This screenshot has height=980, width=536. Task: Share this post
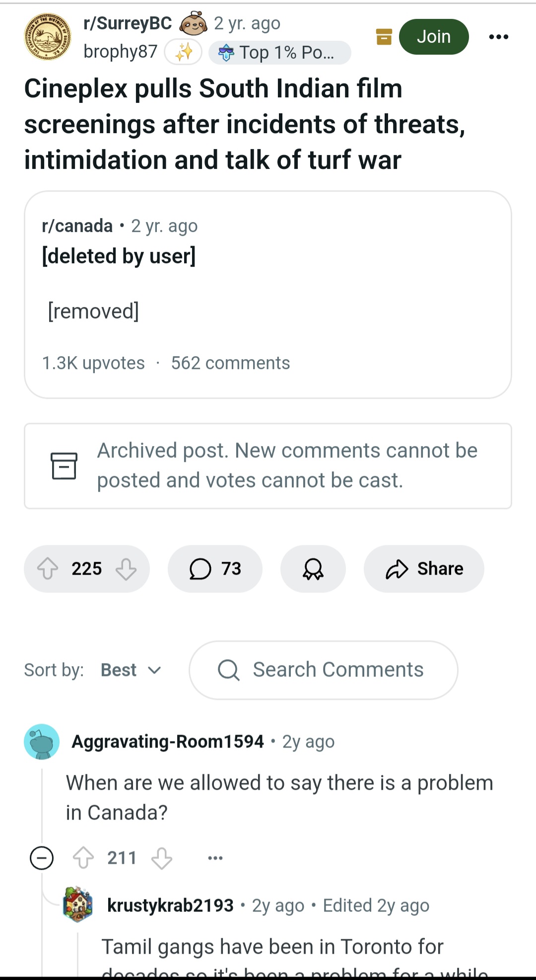[424, 569]
